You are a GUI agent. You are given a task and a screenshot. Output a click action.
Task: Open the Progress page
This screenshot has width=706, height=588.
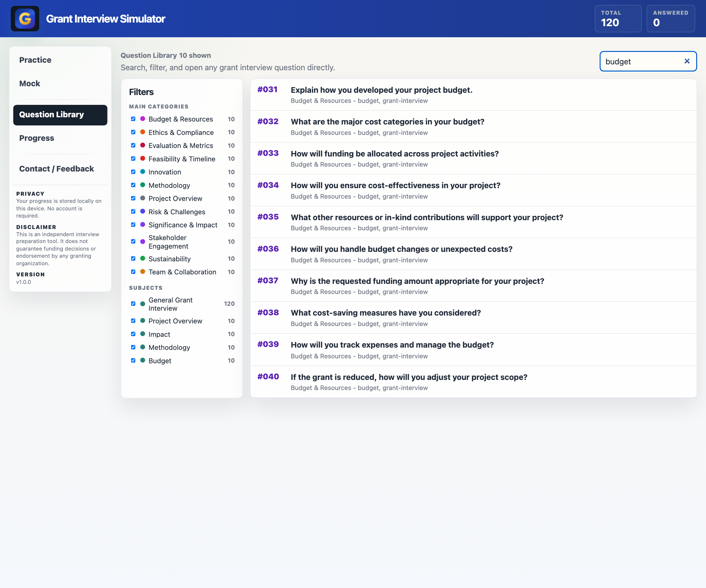point(60,138)
